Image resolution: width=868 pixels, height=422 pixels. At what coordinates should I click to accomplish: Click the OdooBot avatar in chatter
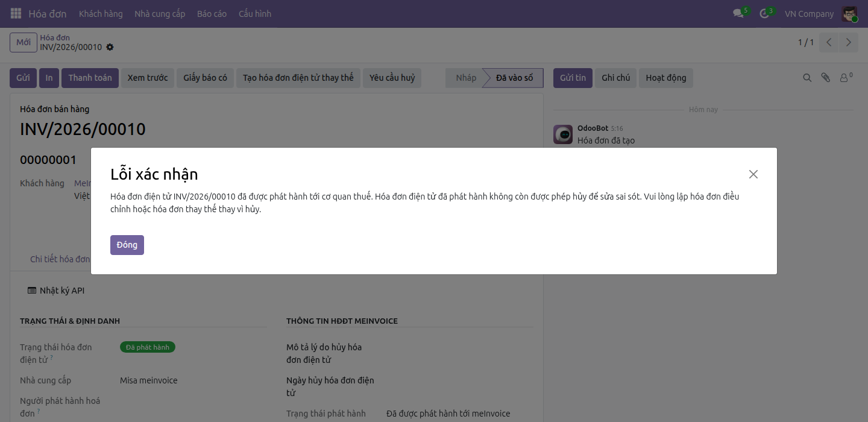(563, 134)
